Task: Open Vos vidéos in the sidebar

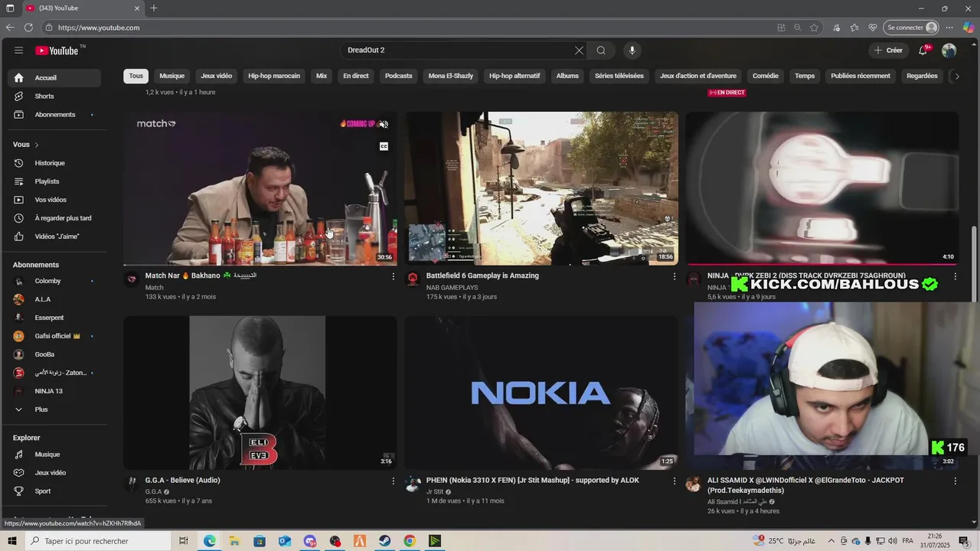Action: (54, 200)
